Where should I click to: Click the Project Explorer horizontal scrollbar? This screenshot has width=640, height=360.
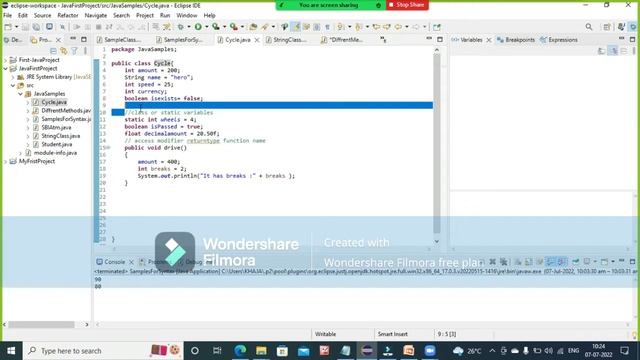click(x=41, y=324)
